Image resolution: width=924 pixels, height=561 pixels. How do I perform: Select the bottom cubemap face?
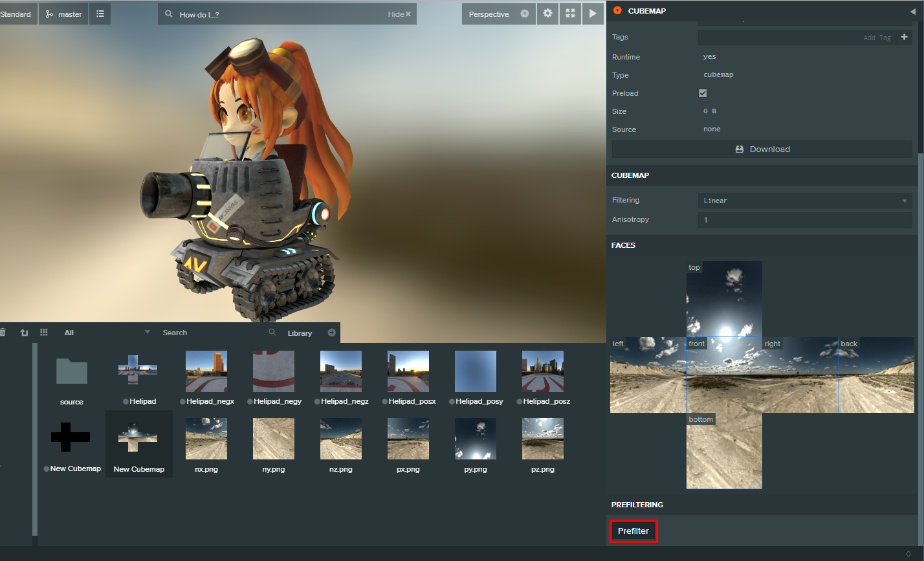pyautogui.click(x=724, y=451)
